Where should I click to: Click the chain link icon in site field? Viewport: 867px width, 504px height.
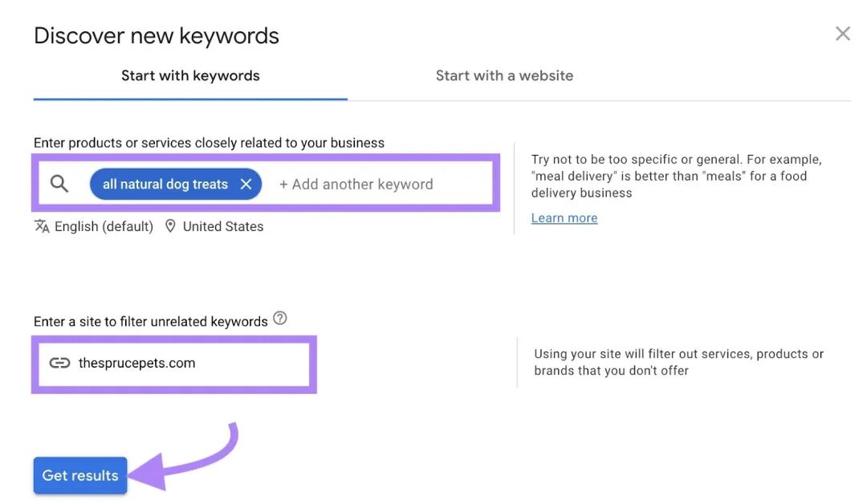point(59,363)
